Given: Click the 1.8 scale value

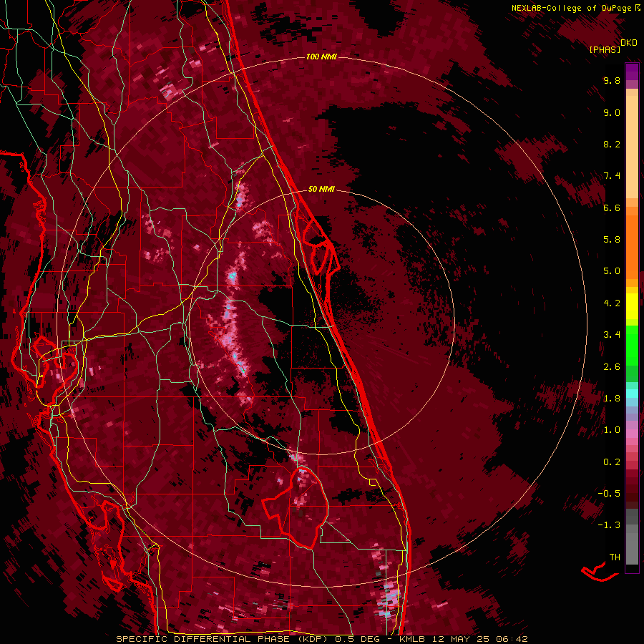Looking at the screenshot, I should coord(612,399).
